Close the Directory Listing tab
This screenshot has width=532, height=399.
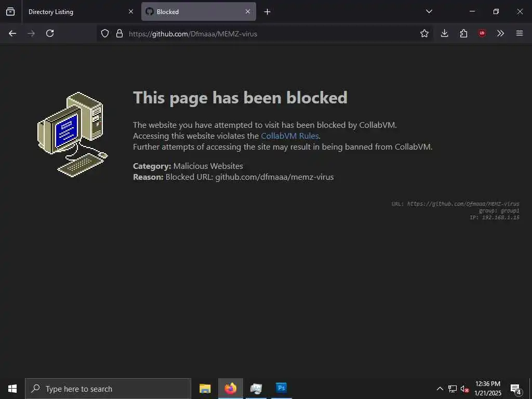click(131, 11)
